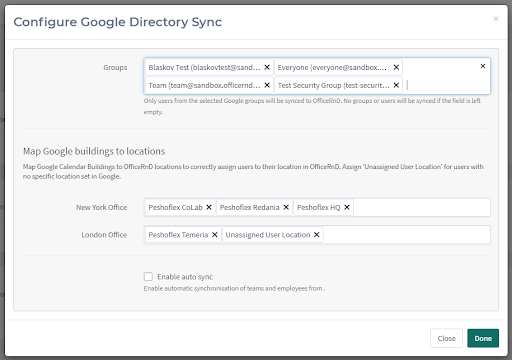
Task: Click the Map Google buildings to locations heading
Action: pyautogui.click(x=94, y=151)
